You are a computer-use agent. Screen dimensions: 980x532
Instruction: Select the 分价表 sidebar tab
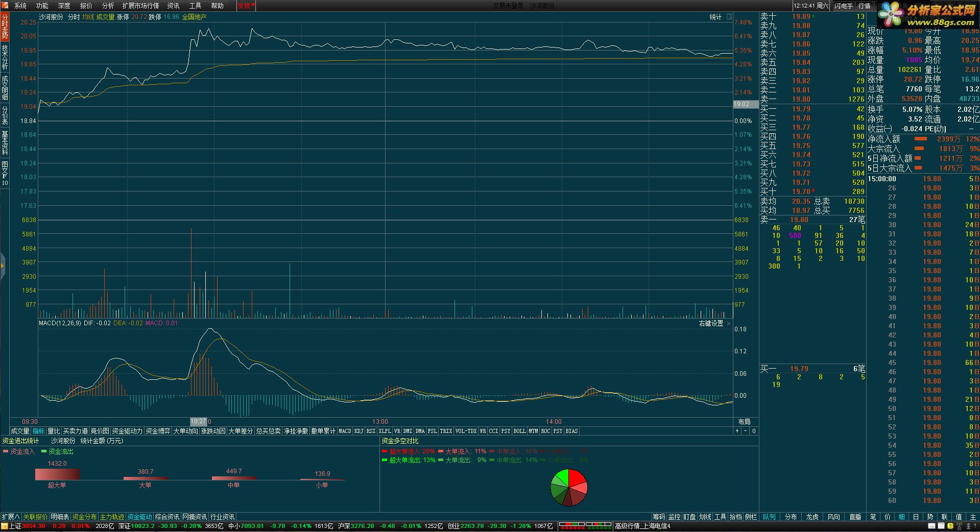tap(5, 115)
